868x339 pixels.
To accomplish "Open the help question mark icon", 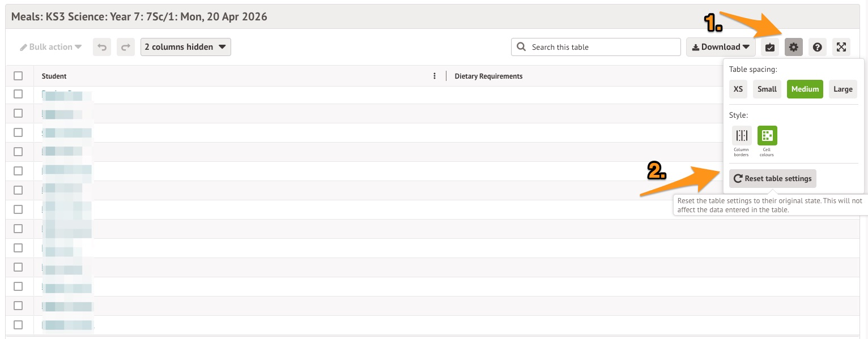I will [817, 47].
